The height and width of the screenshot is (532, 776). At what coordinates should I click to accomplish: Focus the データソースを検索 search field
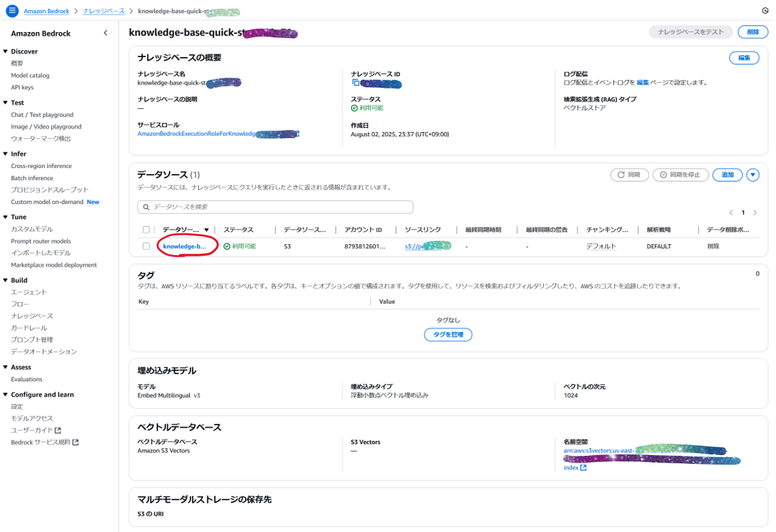(x=275, y=207)
